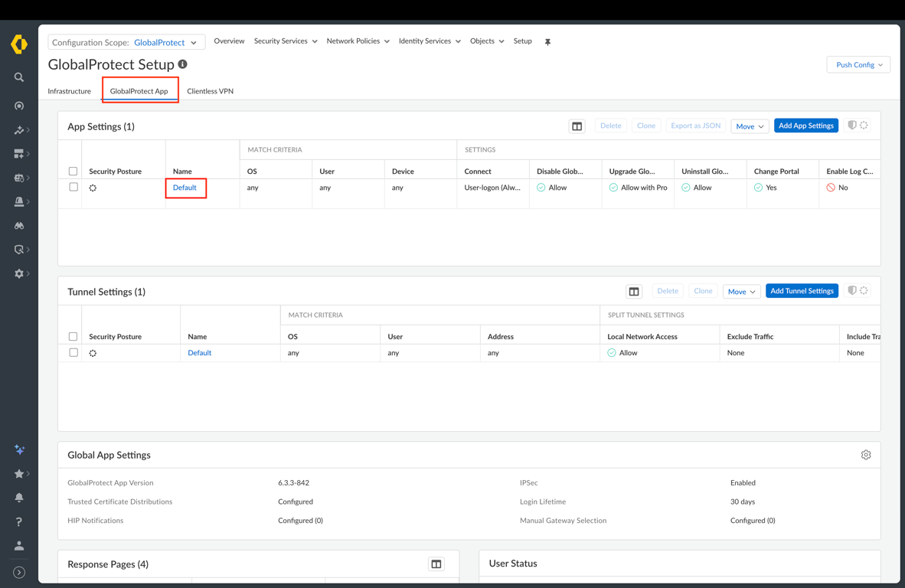This screenshot has height=588, width=905.
Task: Expand the Security Services menu
Action: pos(285,41)
